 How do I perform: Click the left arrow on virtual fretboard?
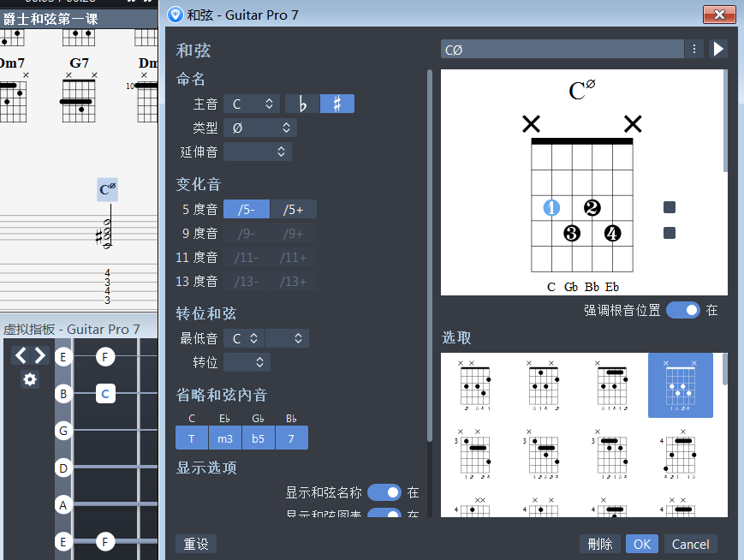pyautogui.click(x=20, y=354)
